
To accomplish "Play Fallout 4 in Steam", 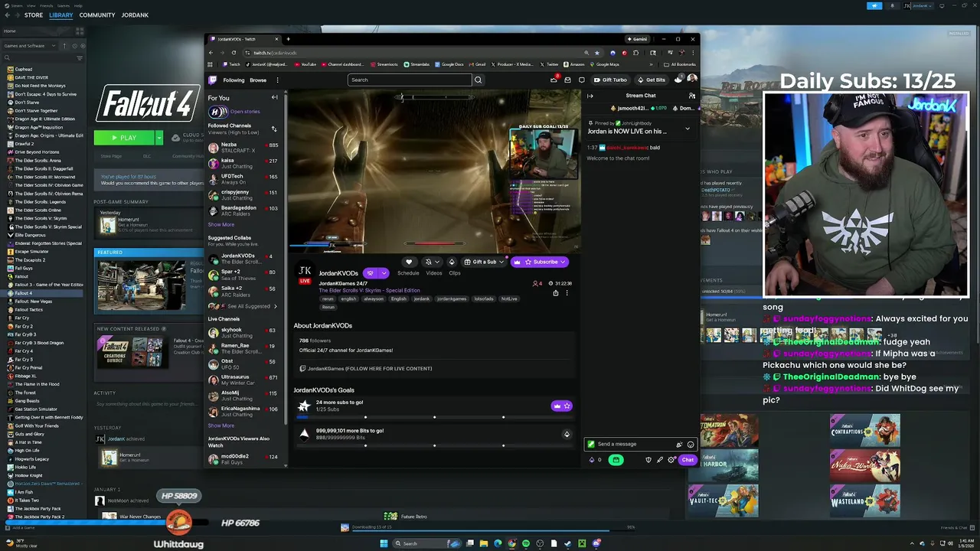I will (x=124, y=138).
